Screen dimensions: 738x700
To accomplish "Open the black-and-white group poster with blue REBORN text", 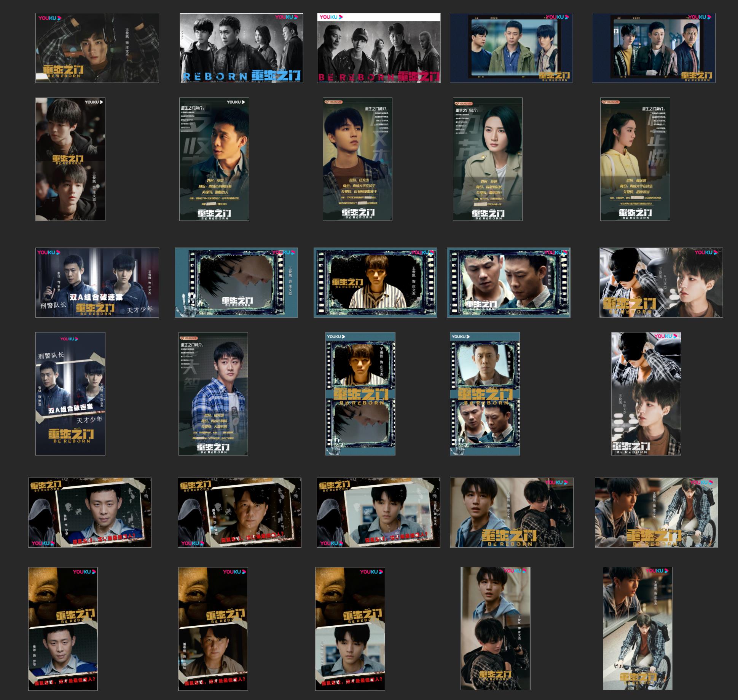I will [241, 48].
